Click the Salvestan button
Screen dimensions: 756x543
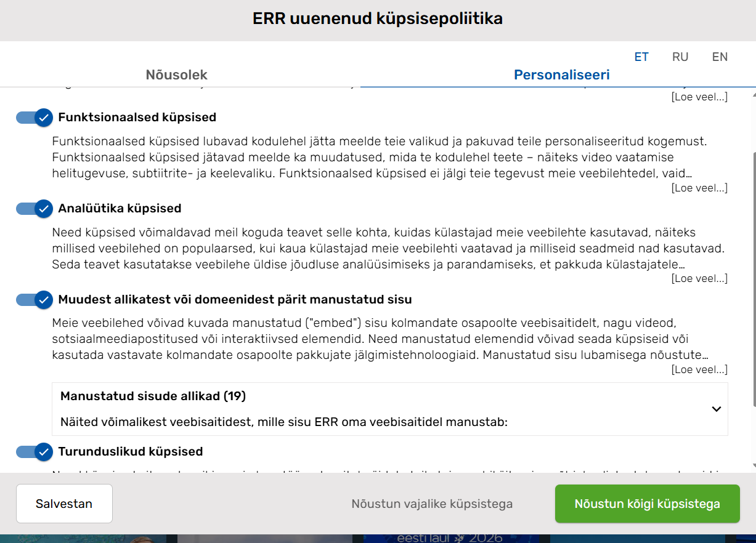[64, 504]
